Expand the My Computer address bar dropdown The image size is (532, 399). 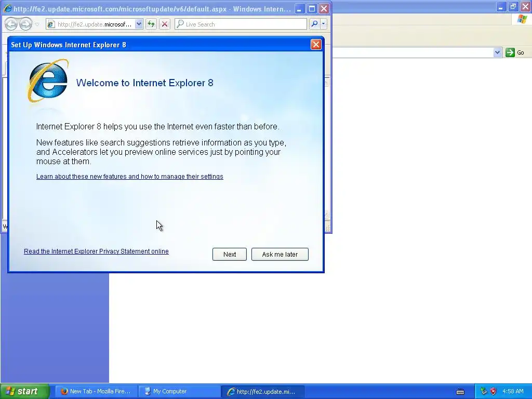[x=497, y=52]
